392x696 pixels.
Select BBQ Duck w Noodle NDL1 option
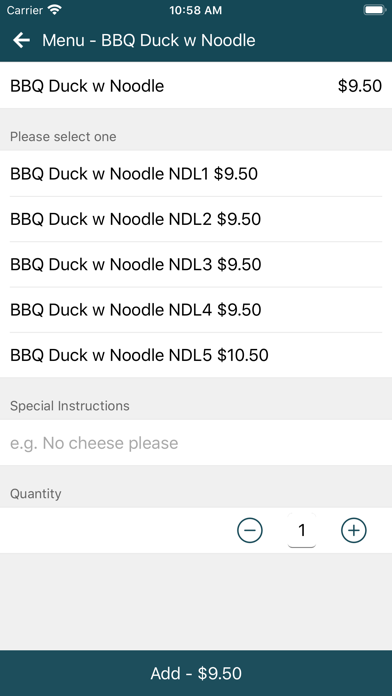click(x=196, y=174)
